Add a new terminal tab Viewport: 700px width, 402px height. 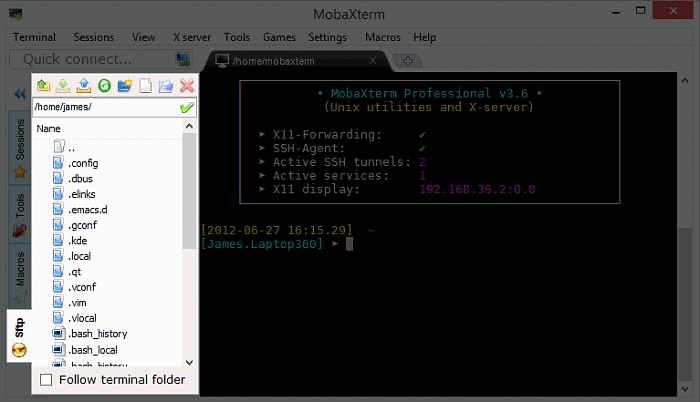407,61
